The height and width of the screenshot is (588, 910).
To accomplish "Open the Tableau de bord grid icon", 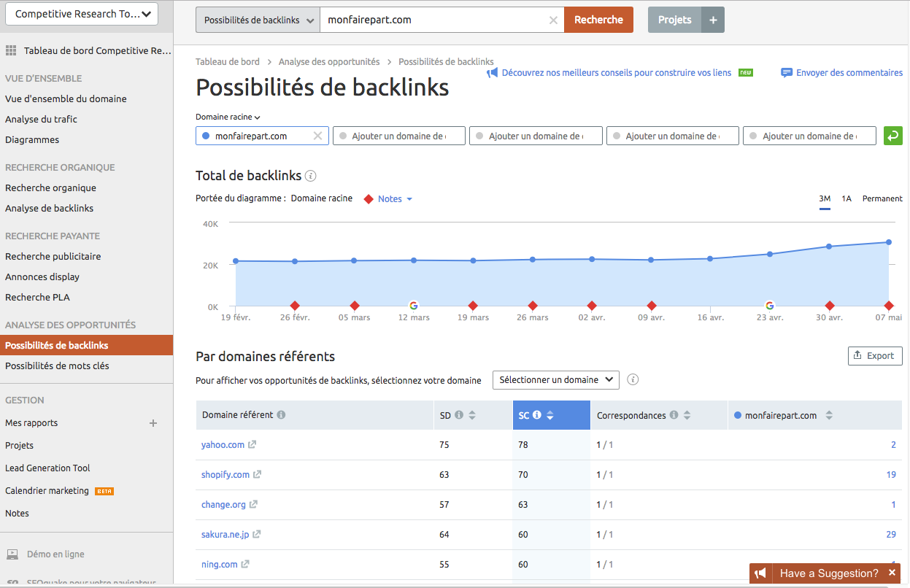I will [x=11, y=50].
